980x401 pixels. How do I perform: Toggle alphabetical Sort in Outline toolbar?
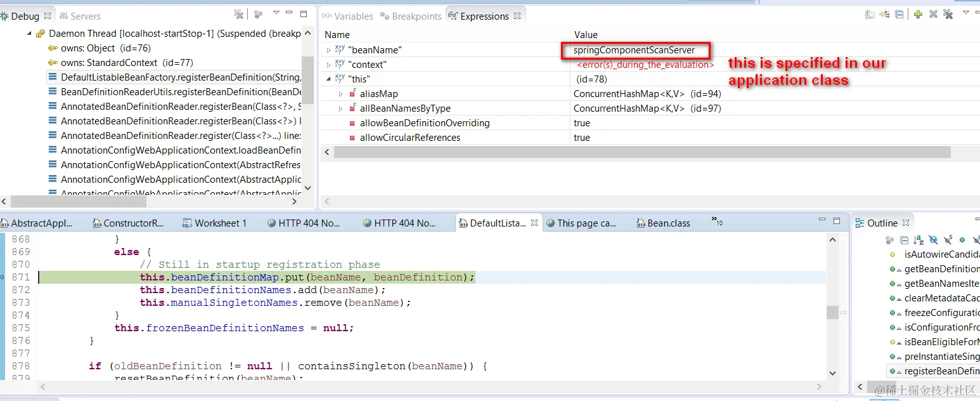(919, 240)
